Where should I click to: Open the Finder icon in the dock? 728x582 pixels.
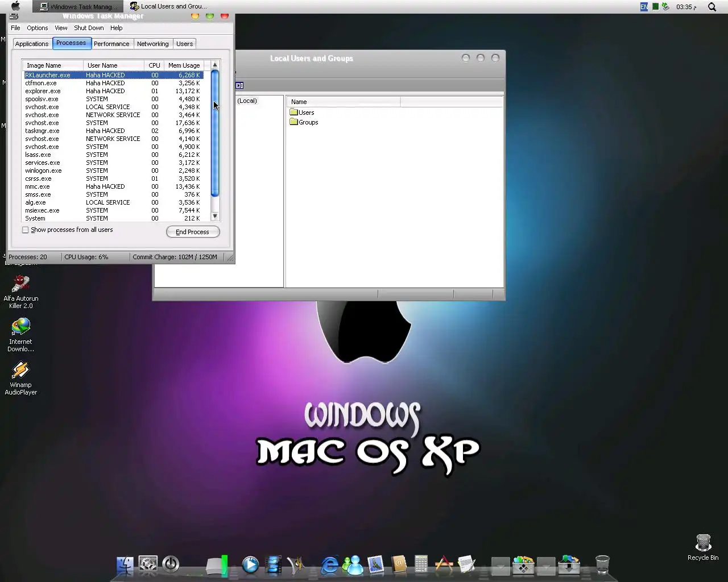coord(125,565)
